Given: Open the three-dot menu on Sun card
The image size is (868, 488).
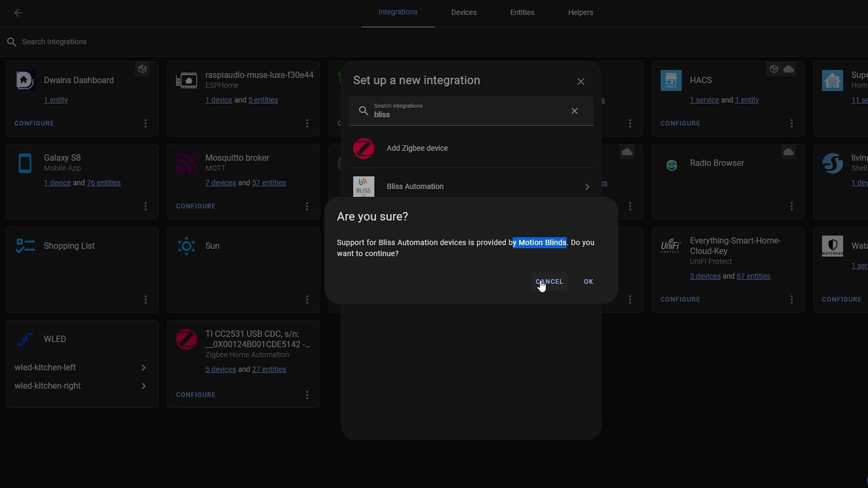Looking at the screenshot, I should (307, 300).
